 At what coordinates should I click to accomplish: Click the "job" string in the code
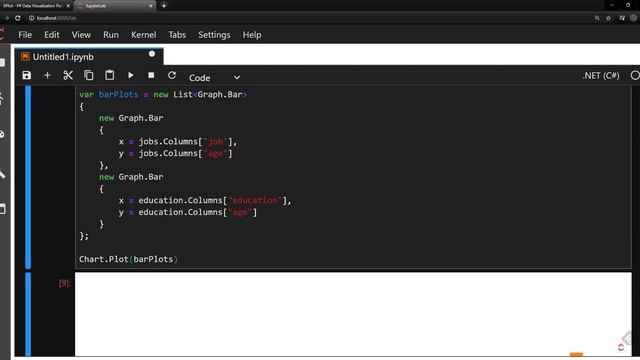215,142
